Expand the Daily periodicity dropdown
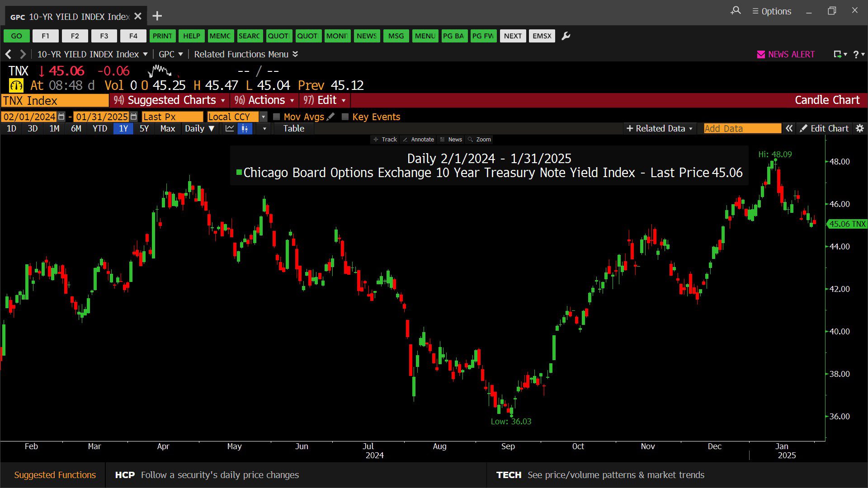This screenshot has width=868, height=488. pyautogui.click(x=199, y=129)
